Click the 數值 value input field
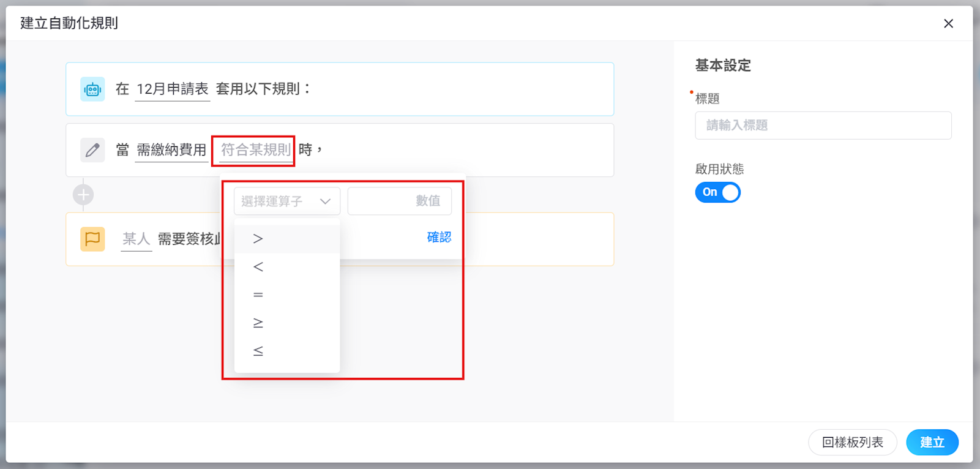This screenshot has width=980, height=469. 399,201
